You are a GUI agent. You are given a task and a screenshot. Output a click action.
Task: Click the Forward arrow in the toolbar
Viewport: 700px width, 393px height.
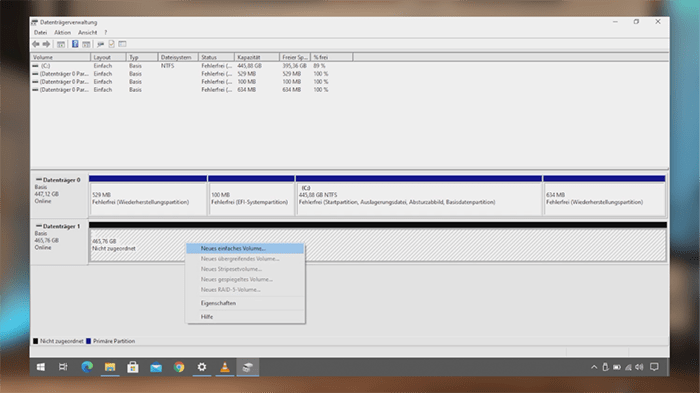pos(46,44)
